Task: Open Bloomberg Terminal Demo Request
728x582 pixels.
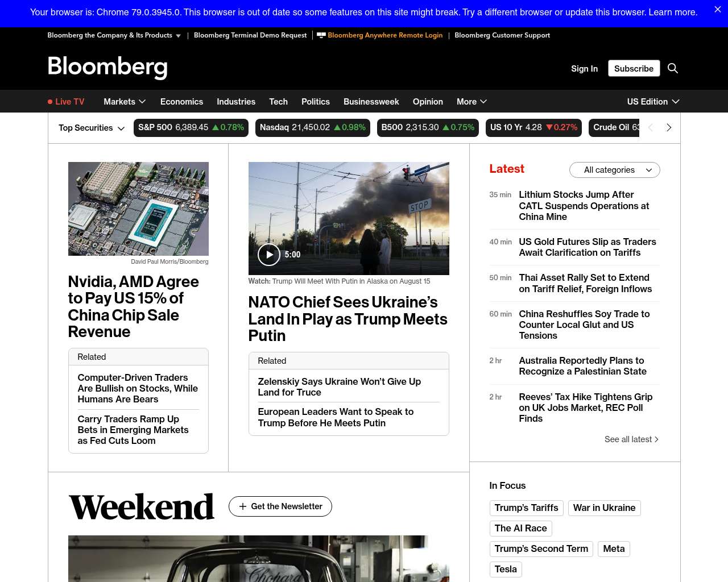Action: (x=250, y=35)
